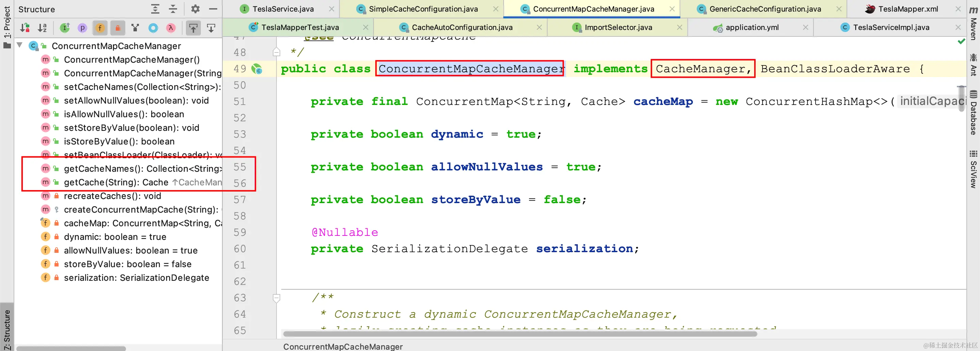Image resolution: width=980 pixels, height=351 pixels.
Task: Open the SciView tool window
Action: [x=974, y=169]
